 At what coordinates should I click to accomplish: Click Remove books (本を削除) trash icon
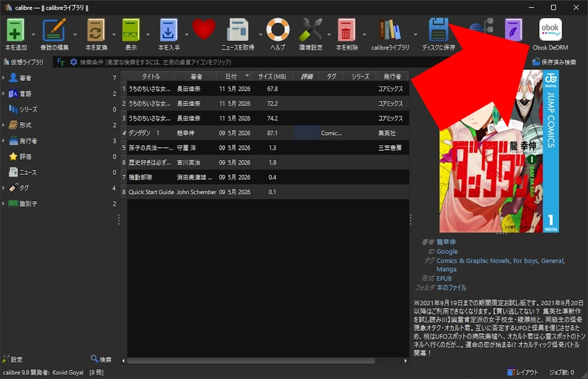[x=346, y=30]
